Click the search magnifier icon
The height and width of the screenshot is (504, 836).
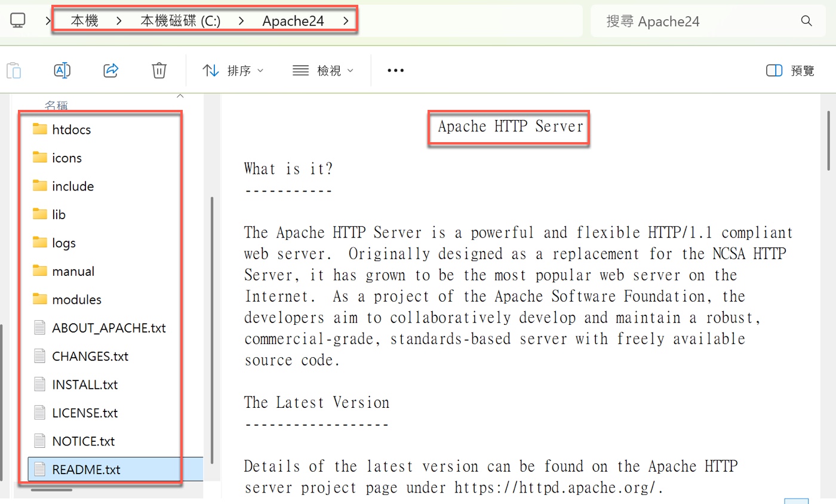(x=806, y=21)
